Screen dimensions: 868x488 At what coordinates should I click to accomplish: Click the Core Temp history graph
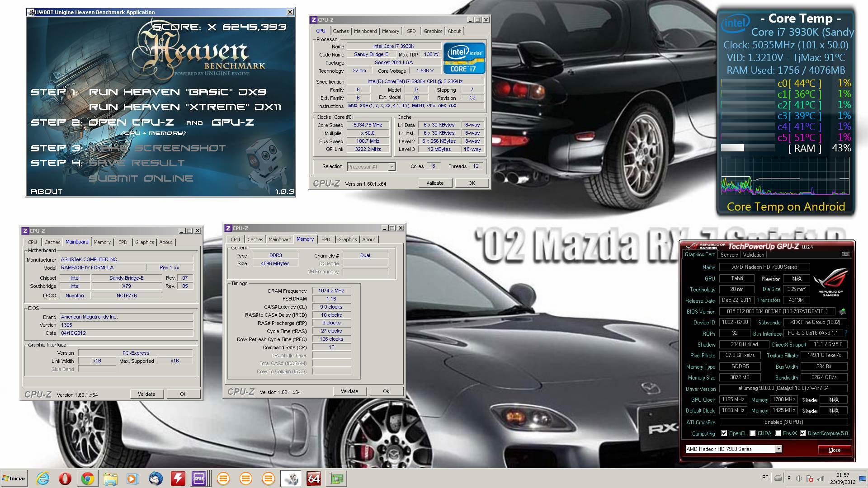click(x=785, y=176)
